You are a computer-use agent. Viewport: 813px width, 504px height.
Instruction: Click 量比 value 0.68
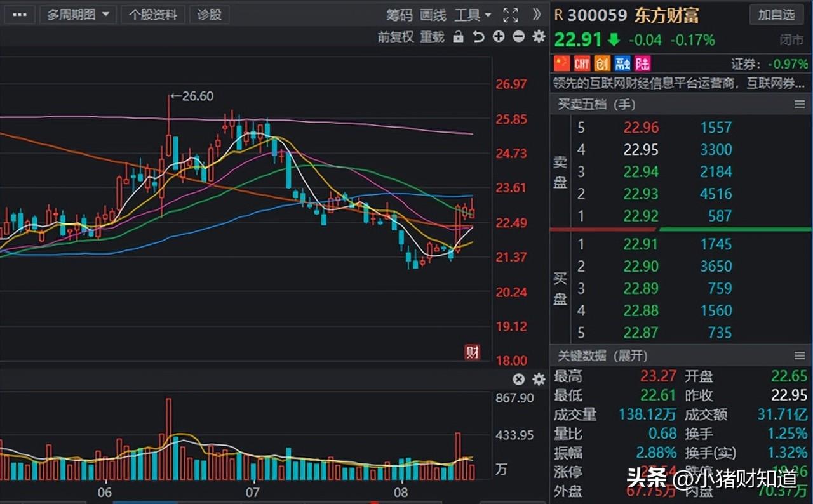[x=662, y=434]
